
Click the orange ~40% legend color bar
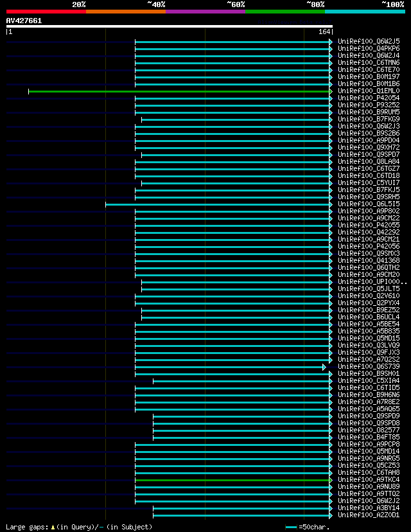pos(126,12)
